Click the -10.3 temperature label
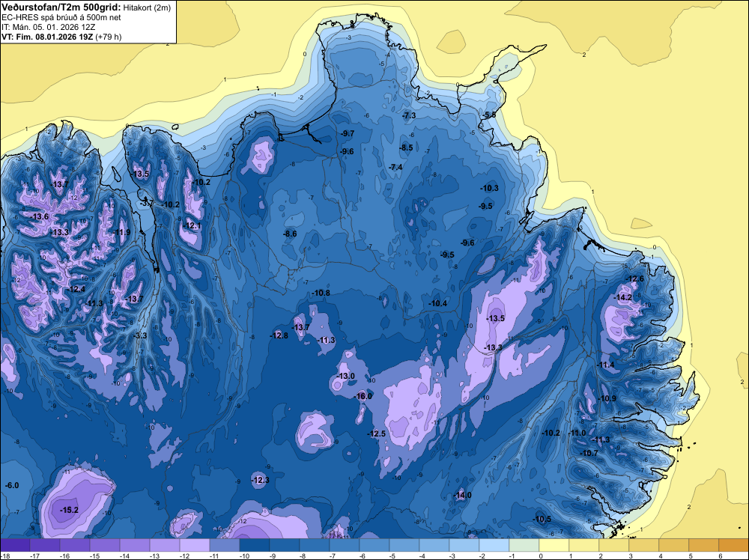This screenshot has width=749, height=560. pos(489,188)
